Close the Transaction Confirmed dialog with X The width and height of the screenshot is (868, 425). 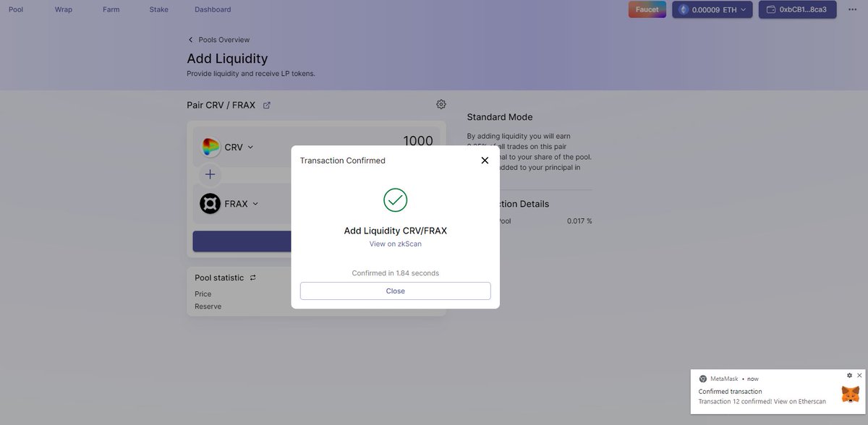click(485, 160)
